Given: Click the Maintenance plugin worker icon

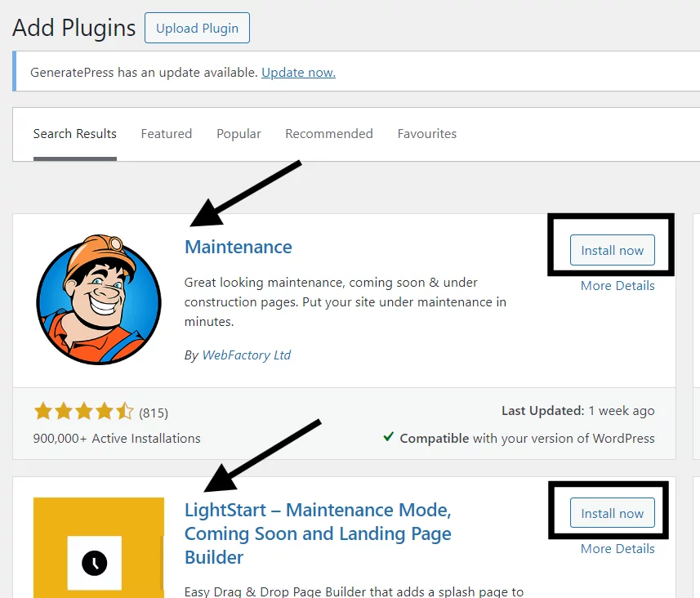Looking at the screenshot, I should pyautogui.click(x=99, y=300).
